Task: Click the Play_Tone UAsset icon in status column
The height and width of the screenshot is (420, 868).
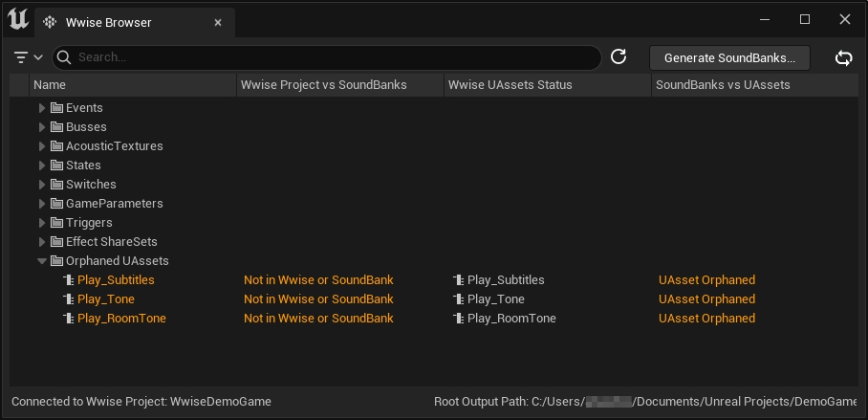Action: click(459, 299)
